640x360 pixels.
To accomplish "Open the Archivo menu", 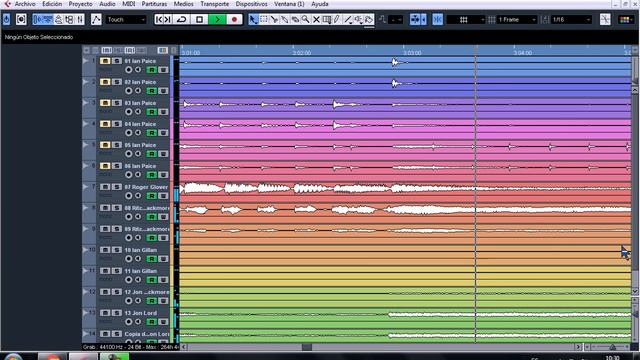I will (25, 4).
